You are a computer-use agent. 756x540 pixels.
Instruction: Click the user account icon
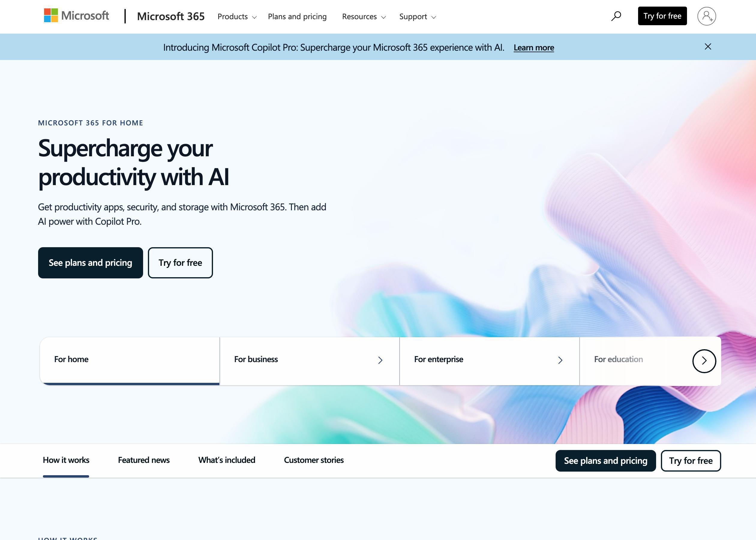[707, 16]
